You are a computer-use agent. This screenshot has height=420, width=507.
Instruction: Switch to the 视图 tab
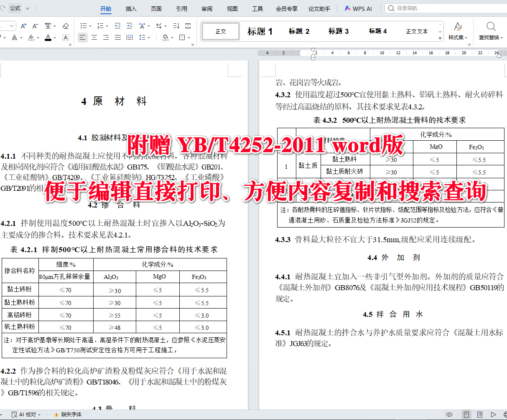[232, 8]
